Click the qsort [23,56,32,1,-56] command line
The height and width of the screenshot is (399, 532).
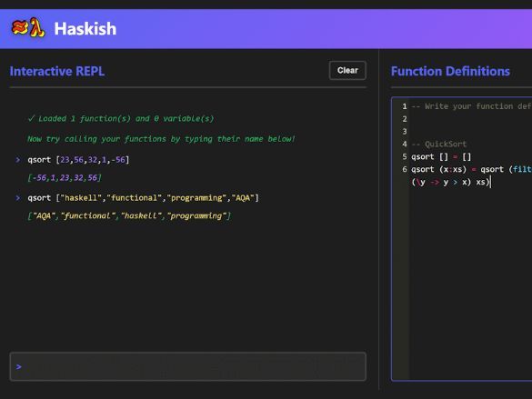click(x=78, y=160)
